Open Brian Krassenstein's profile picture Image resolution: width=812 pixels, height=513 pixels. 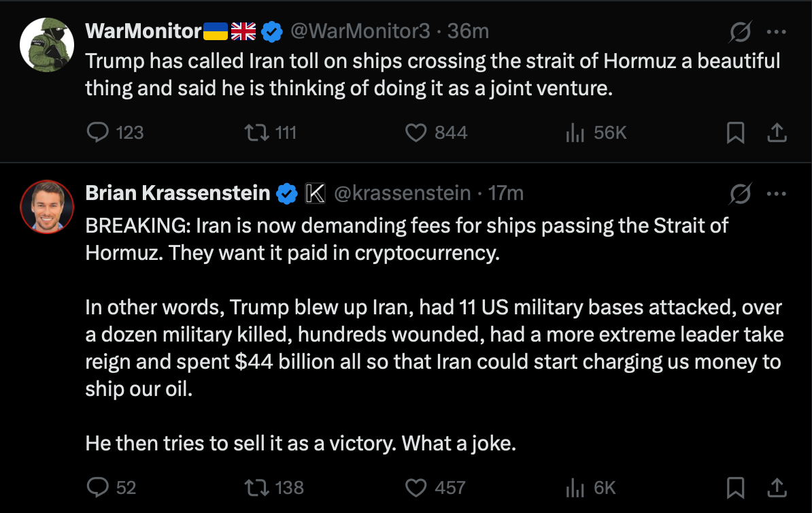point(46,206)
